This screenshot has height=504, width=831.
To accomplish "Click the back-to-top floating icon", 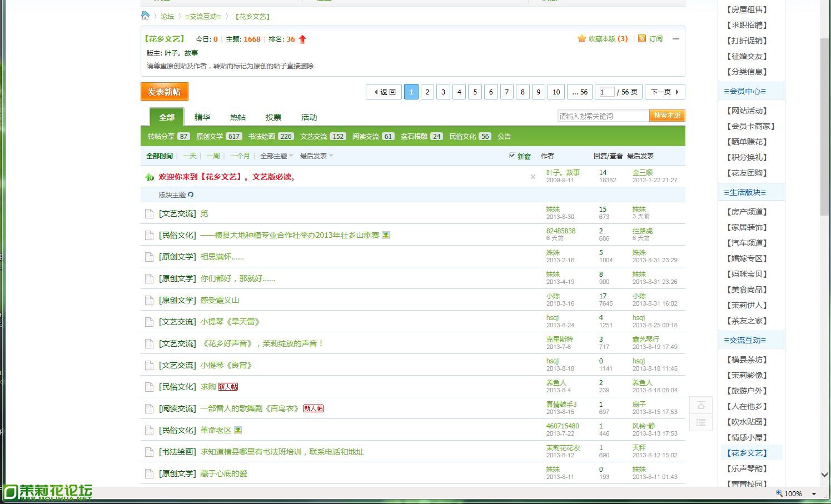I will (701, 406).
